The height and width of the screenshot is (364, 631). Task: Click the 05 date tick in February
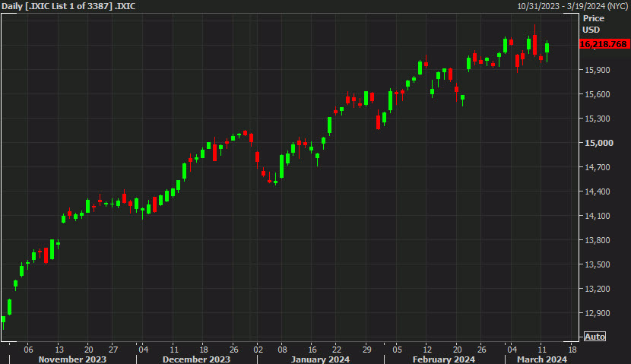(x=397, y=349)
